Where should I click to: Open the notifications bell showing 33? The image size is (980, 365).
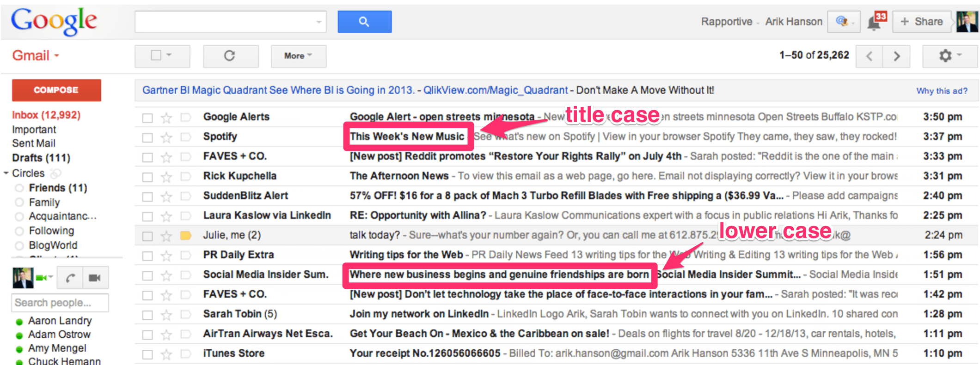876,21
